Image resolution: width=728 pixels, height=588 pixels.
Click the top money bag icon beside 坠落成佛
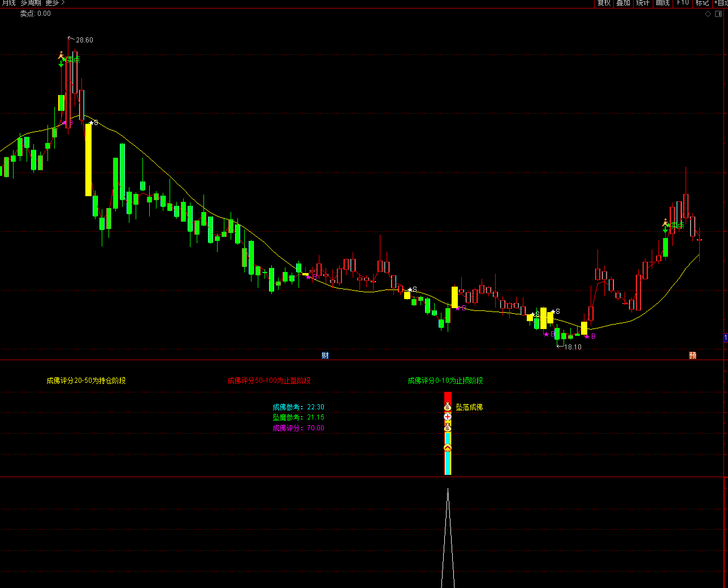(448, 407)
